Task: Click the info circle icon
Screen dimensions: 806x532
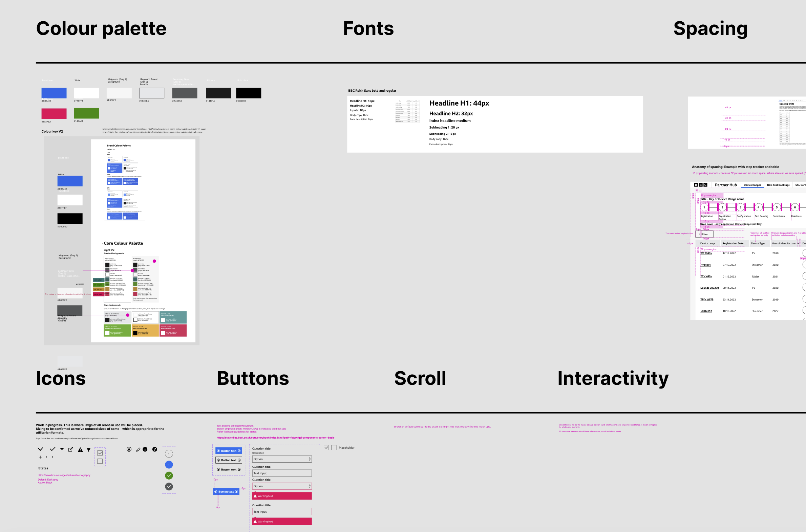Action: [x=145, y=449]
